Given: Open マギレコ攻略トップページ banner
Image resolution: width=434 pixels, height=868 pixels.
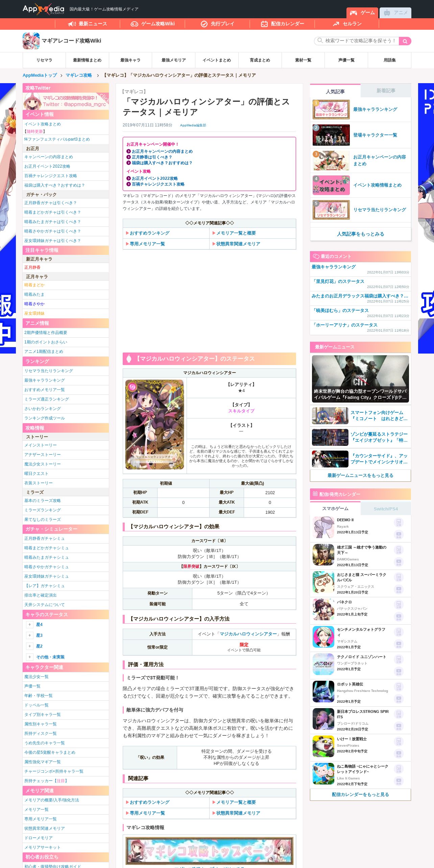Looking at the screenshot, I should pos(209,851).
